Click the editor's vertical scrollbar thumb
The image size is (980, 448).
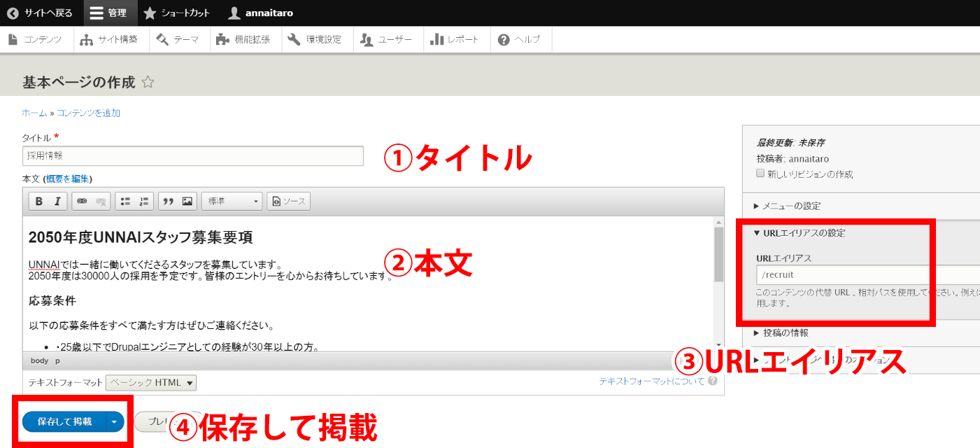pos(718,254)
